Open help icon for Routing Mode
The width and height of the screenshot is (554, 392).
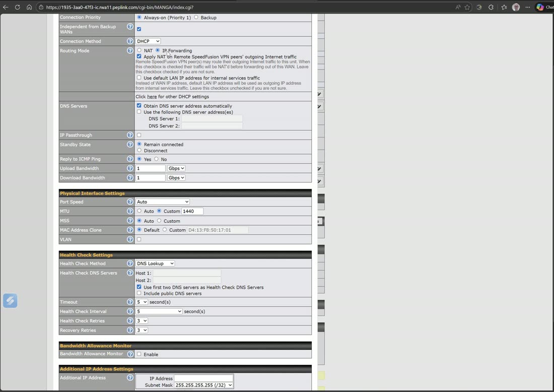(130, 50)
